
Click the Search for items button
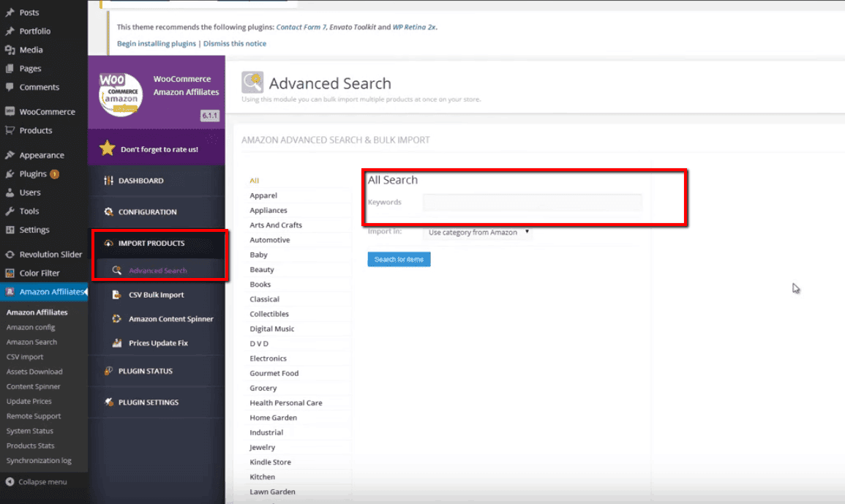399,259
